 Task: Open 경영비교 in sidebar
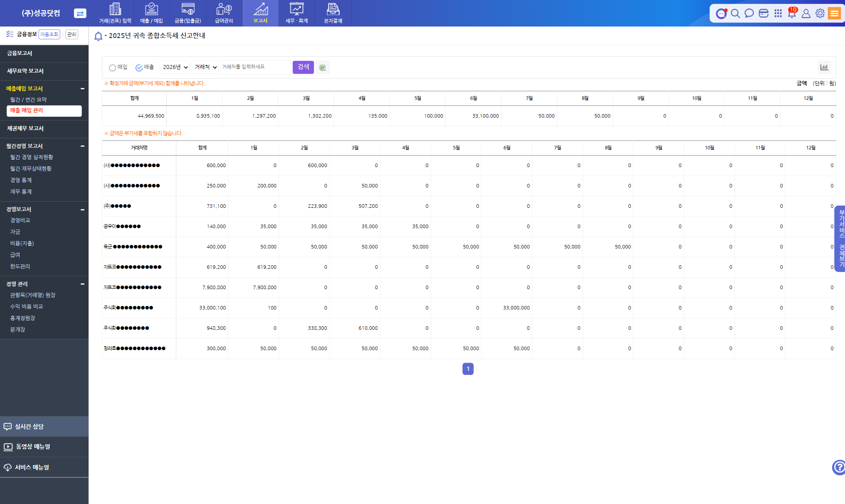(20, 221)
